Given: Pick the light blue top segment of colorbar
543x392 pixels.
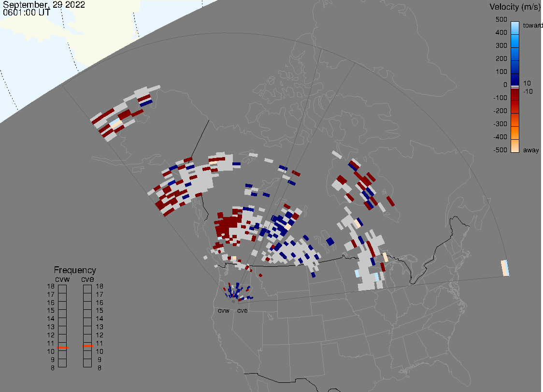Looking at the screenshot, I should click(515, 28).
